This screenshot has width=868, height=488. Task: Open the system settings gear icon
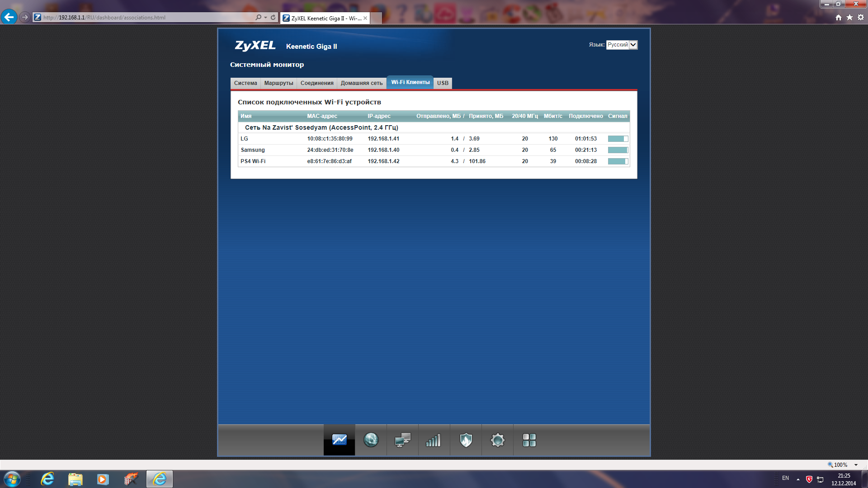click(497, 440)
